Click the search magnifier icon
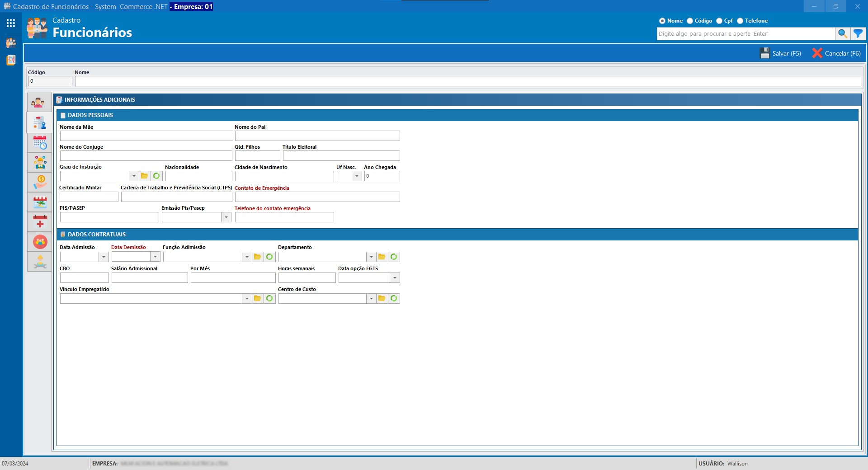868x470 pixels. point(842,33)
